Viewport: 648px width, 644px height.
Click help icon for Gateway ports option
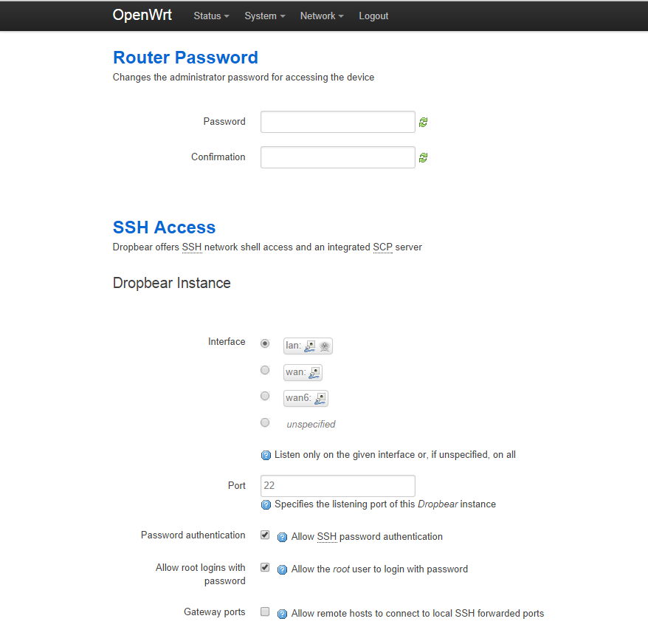click(x=282, y=614)
